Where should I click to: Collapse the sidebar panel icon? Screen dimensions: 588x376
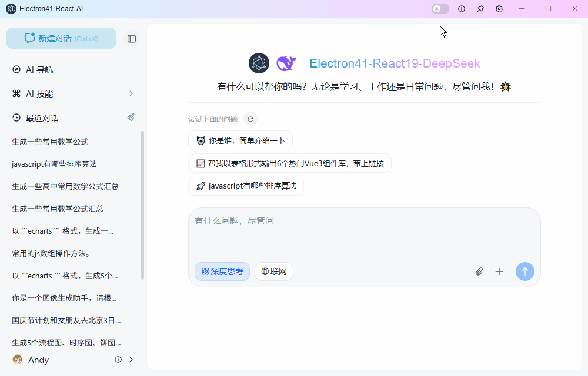[132, 39]
